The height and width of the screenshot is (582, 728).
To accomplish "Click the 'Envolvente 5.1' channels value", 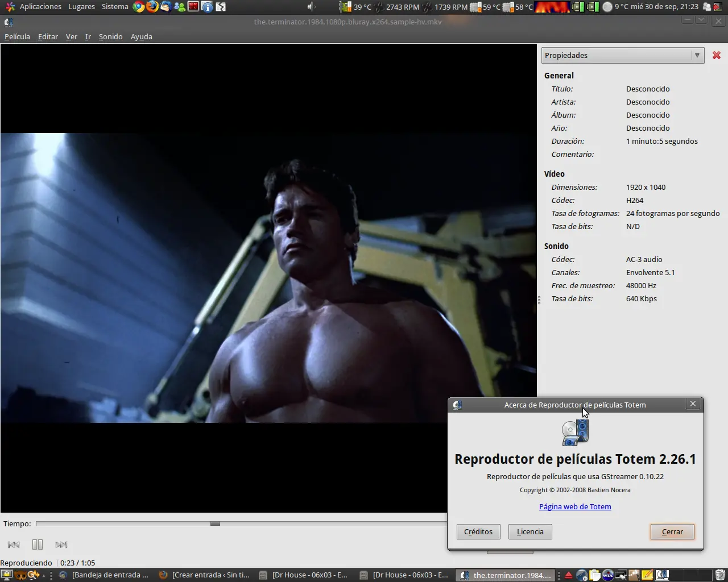I will click(x=650, y=272).
